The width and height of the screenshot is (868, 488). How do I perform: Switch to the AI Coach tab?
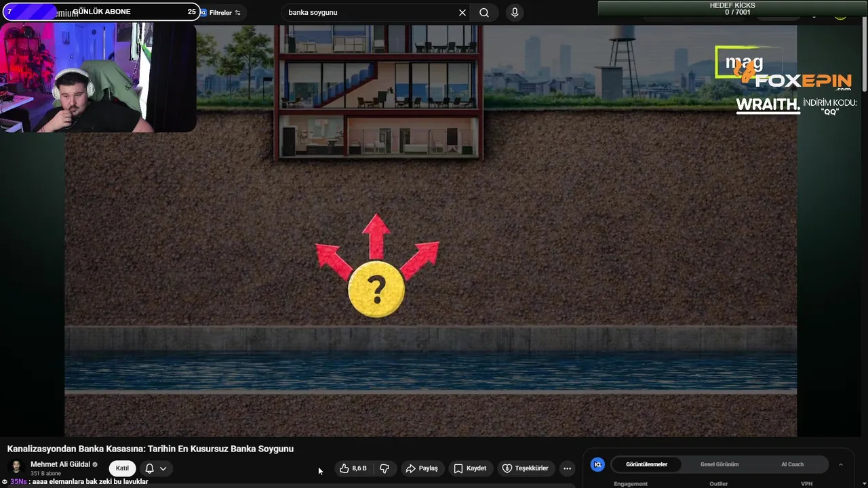pos(792,464)
